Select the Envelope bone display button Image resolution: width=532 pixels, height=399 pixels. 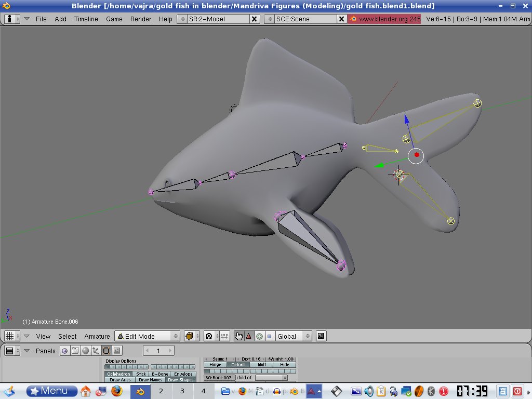(x=183, y=374)
